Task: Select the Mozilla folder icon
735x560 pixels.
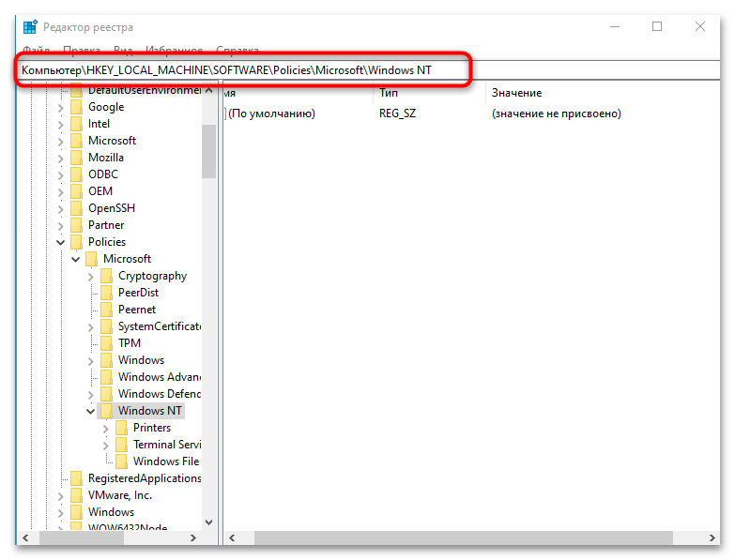Action: coord(76,158)
